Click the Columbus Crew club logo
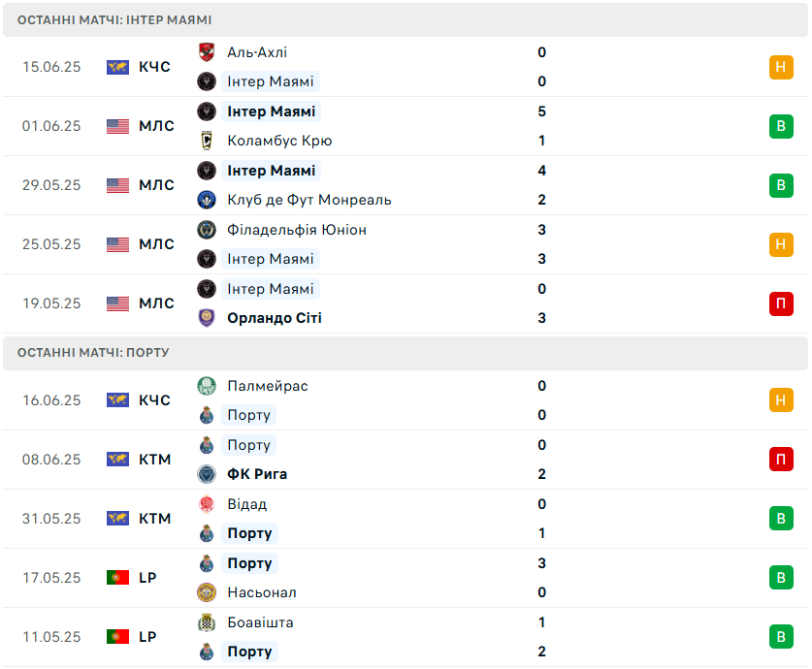The image size is (812, 669). click(207, 141)
